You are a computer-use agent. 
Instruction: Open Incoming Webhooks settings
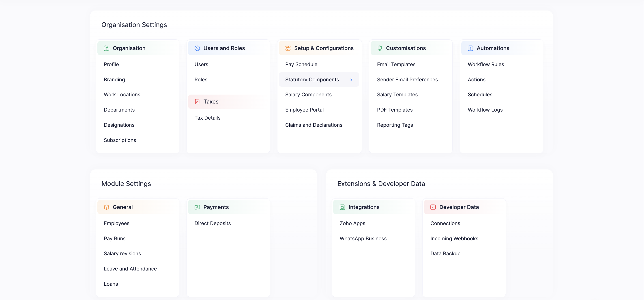(x=454, y=239)
